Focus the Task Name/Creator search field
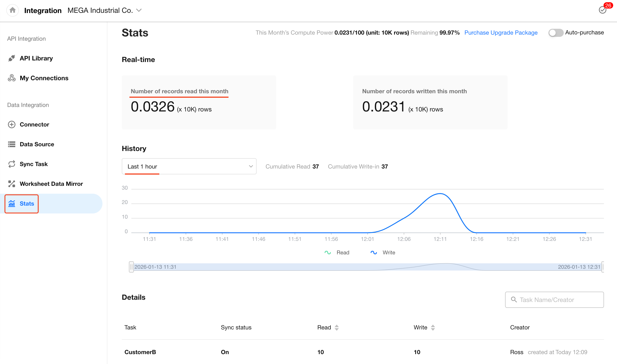Image resolution: width=617 pixels, height=364 pixels. click(x=554, y=300)
